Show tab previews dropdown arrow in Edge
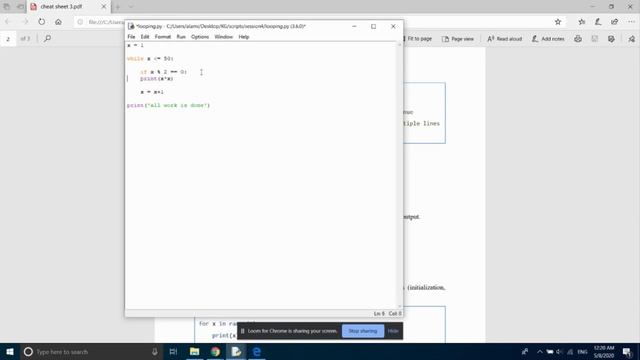640x360 pixels. coord(131,7)
